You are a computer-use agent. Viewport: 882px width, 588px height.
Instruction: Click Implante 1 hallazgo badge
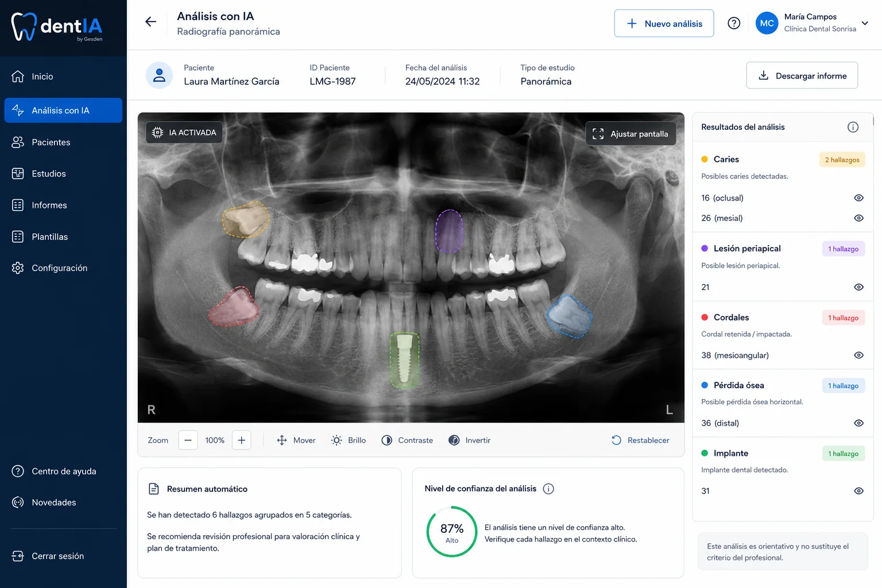(x=844, y=454)
